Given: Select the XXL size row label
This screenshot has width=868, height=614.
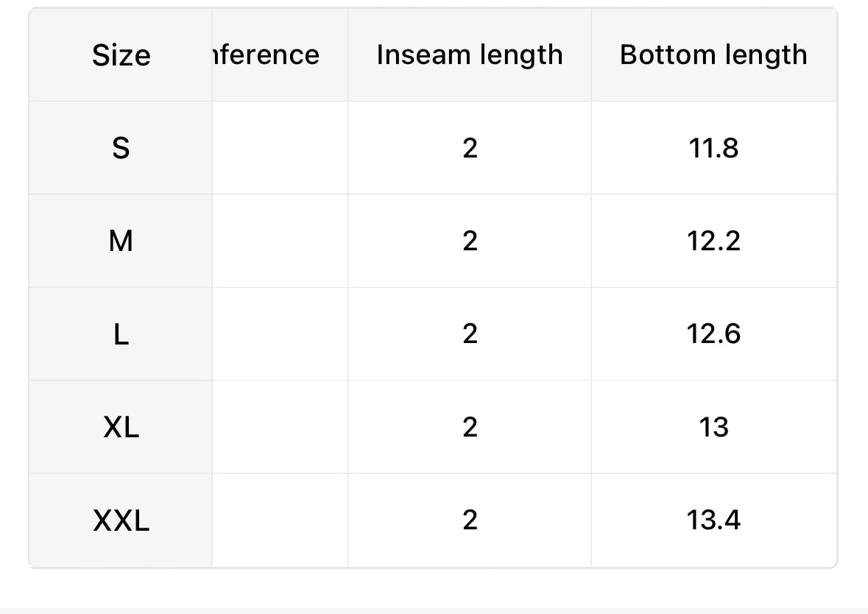Looking at the screenshot, I should [121, 521].
